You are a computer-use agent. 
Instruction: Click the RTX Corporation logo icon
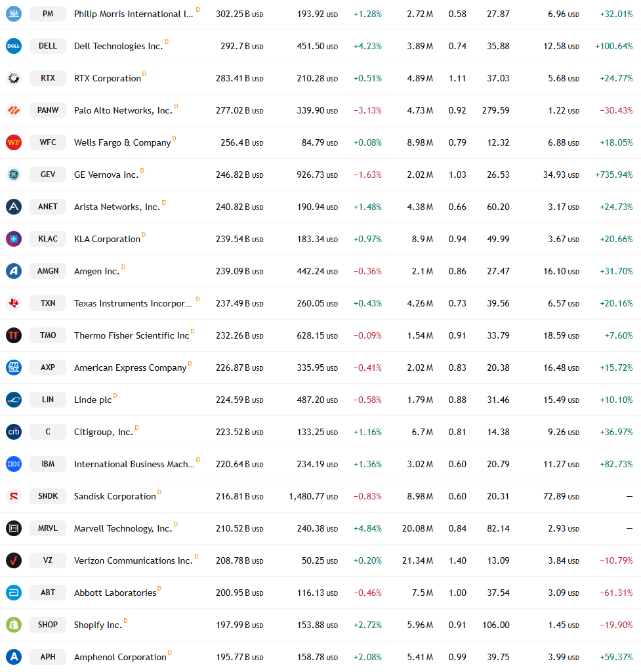point(14,78)
